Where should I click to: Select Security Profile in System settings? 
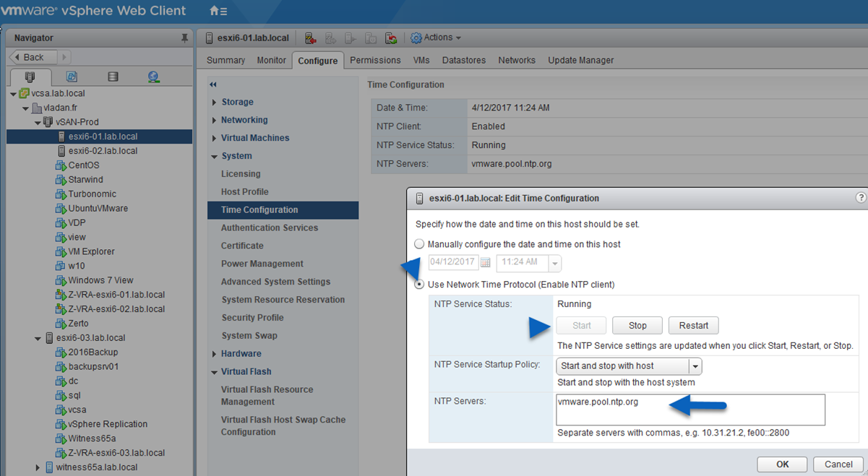pyautogui.click(x=252, y=318)
